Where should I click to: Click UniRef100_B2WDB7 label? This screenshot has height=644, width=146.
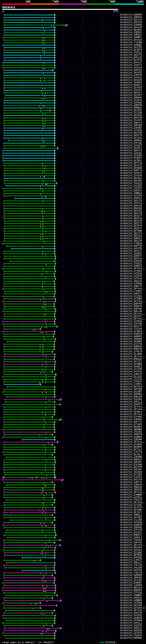[x=131, y=583]
